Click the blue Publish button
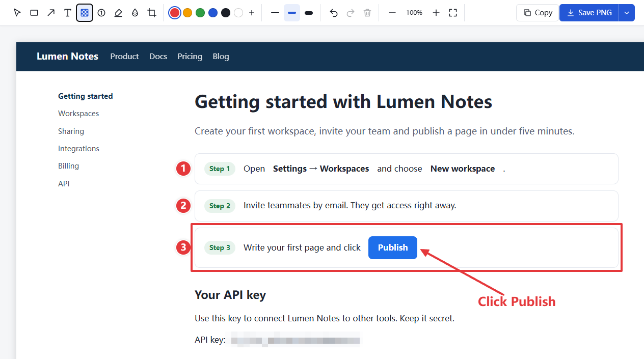This screenshot has height=359, width=644. [393, 247]
